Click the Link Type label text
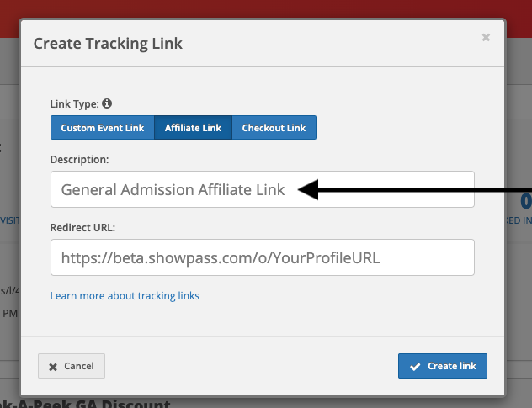 (x=75, y=103)
